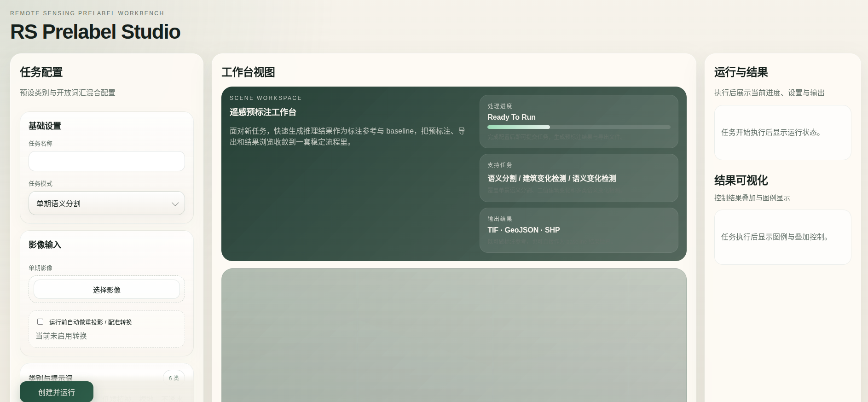The height and width of the screenshot is (402, 868).
Task: Click the 运行与结果 heading
Action: (x=741, y=72)
